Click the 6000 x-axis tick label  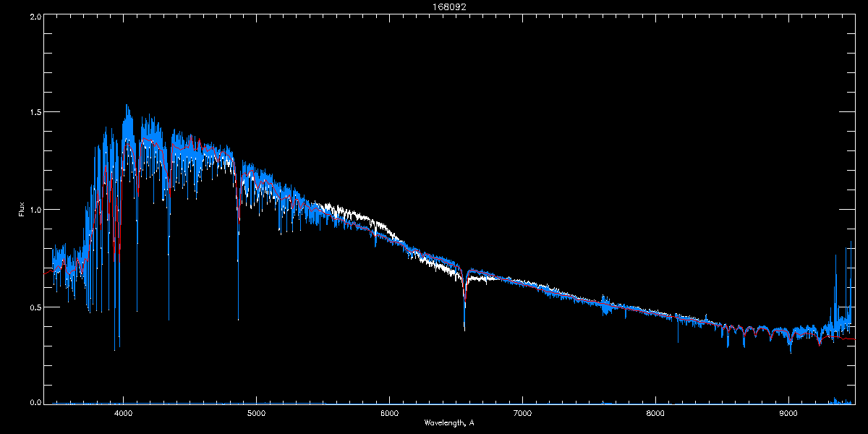[x=389, y=413]
